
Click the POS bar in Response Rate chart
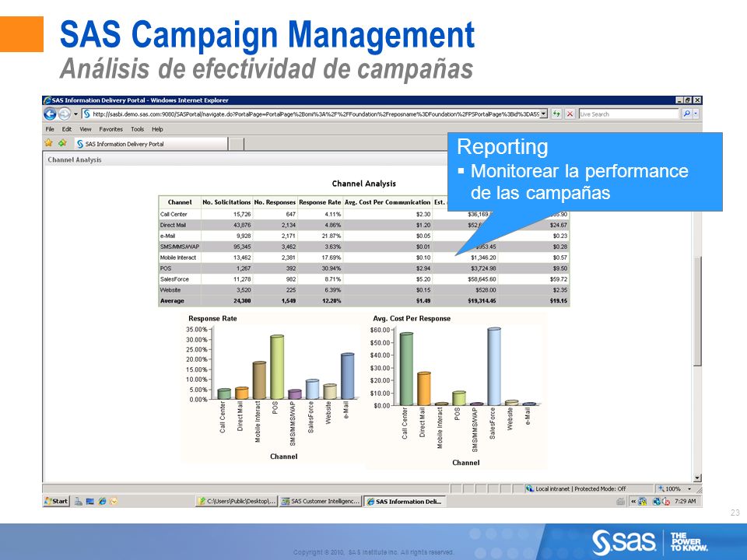pyautogui.click(x=277, y=366)
